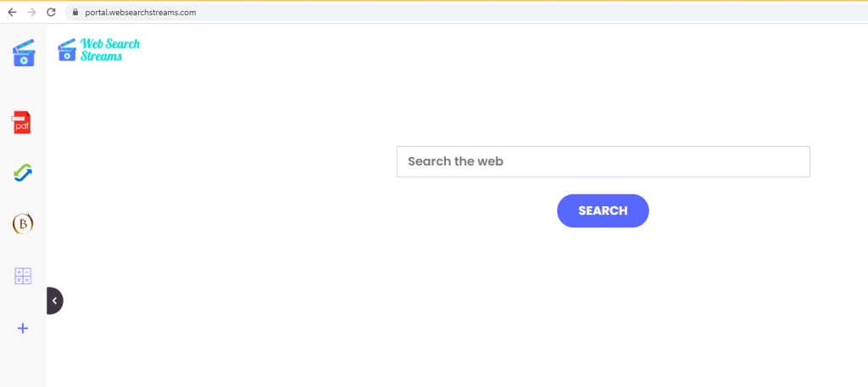Click the clapperboard logo beside Web Search Streams
Viewport: 868px width, 387px height.
[67, 50]
